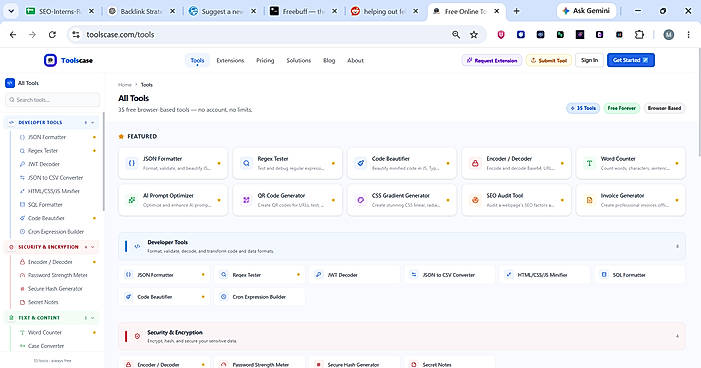Click the zoom magnifier icon in address bar
Viewport: 701px width, 368px height.
click(456, 34)
